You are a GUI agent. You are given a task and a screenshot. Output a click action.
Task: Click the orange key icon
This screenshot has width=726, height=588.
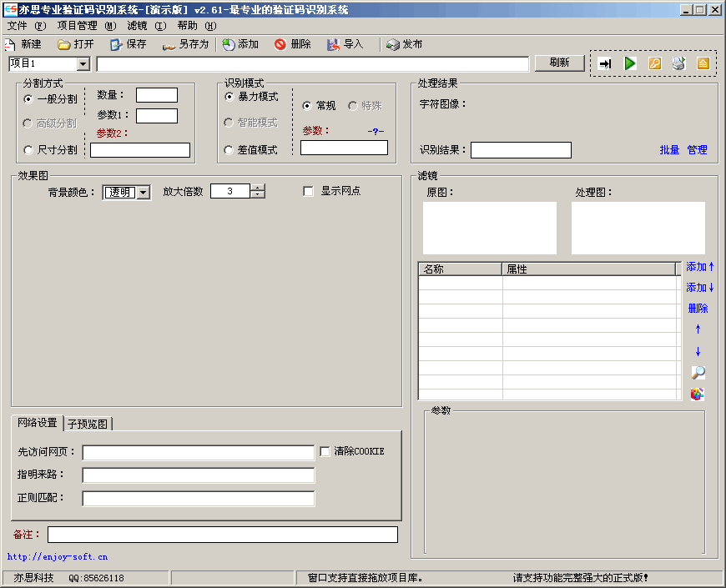click(655, 63)
